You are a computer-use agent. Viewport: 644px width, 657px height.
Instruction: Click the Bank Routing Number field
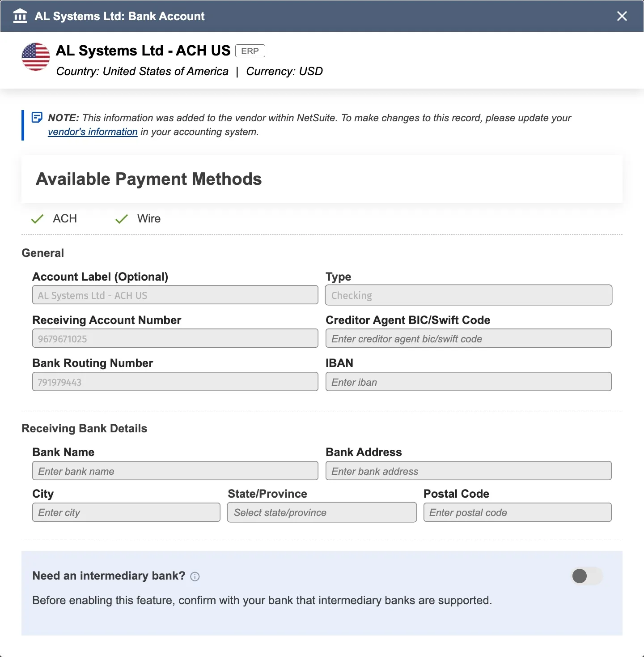coord(175,382)
